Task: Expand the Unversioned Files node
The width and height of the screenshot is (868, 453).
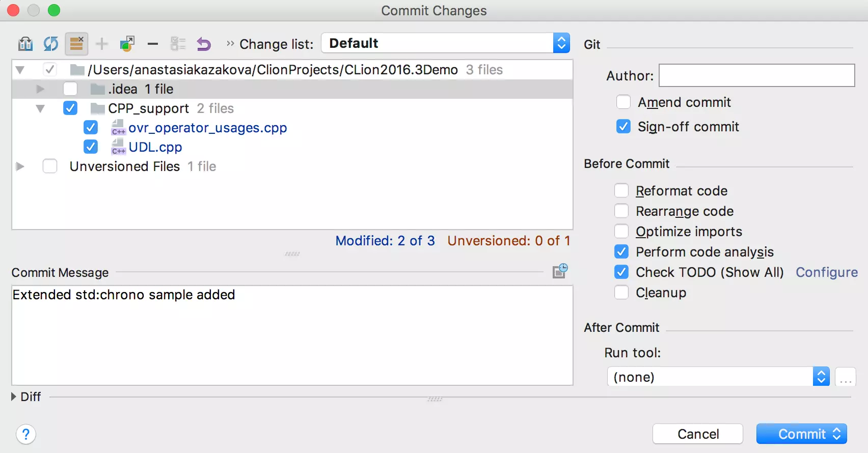Action: point(20,166)
